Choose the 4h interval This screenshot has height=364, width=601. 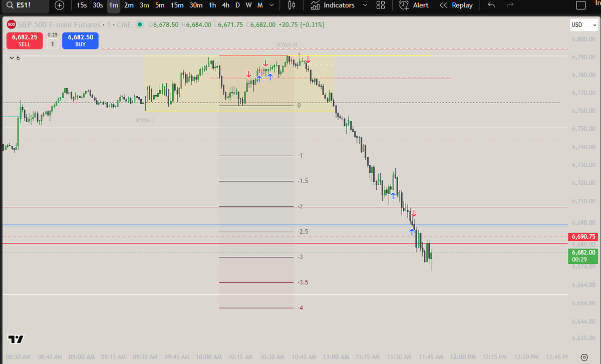click(225, 6)
